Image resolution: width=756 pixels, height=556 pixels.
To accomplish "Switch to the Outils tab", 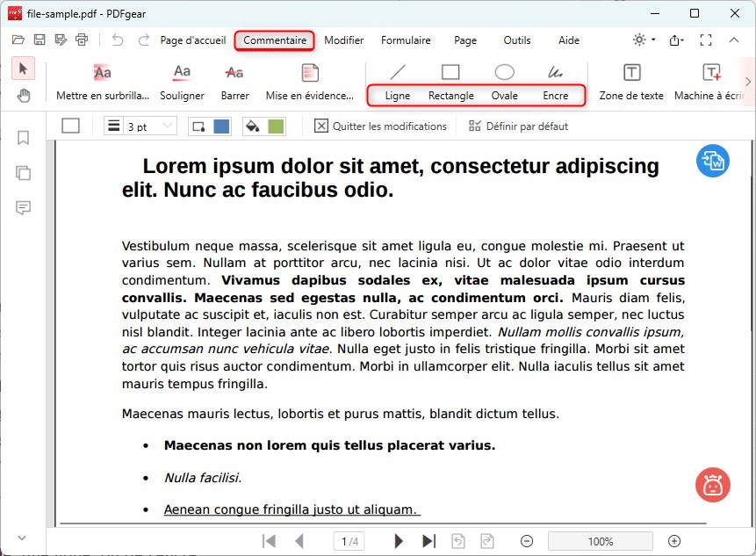I will tap(517, 40).
